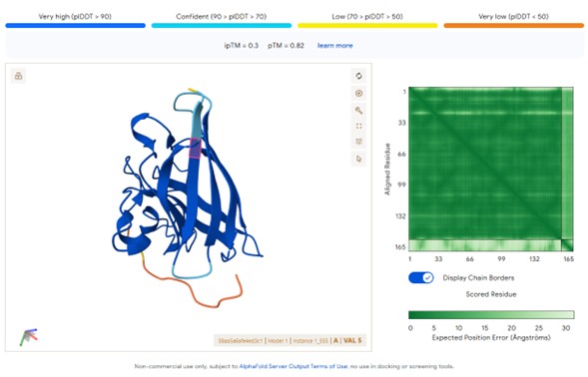The image size is (588, 377).
Task: Click the 'VAL 5' residue label
Action: tap(352, 341)
